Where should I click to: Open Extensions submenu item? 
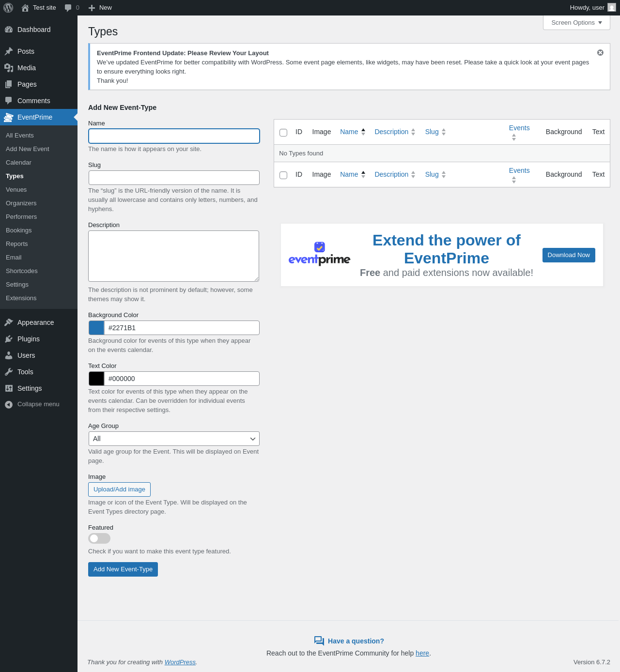click(x=21, y=298)
